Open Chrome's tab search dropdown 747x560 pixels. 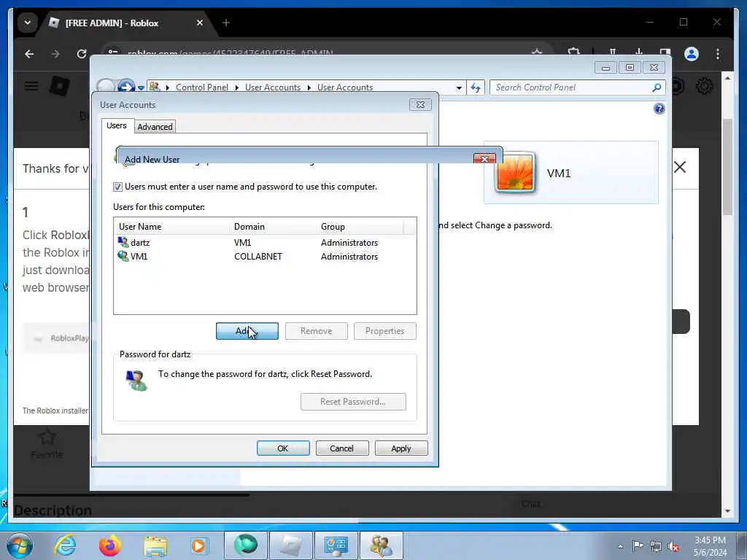tap(28, 23)
